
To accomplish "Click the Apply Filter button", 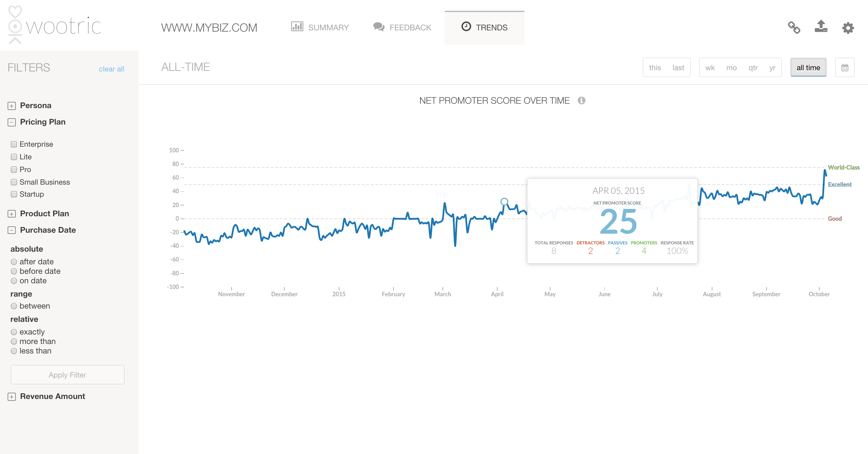I will [x=67, y=375].
